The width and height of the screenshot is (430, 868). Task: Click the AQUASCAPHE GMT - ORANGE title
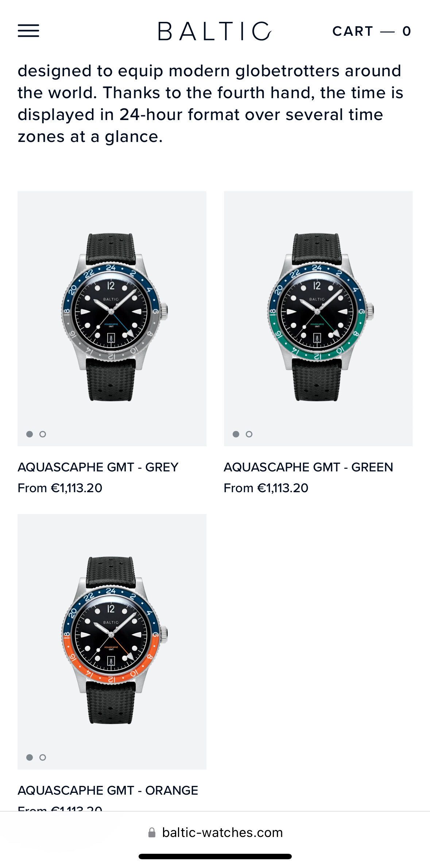click(x=108, y=791)
